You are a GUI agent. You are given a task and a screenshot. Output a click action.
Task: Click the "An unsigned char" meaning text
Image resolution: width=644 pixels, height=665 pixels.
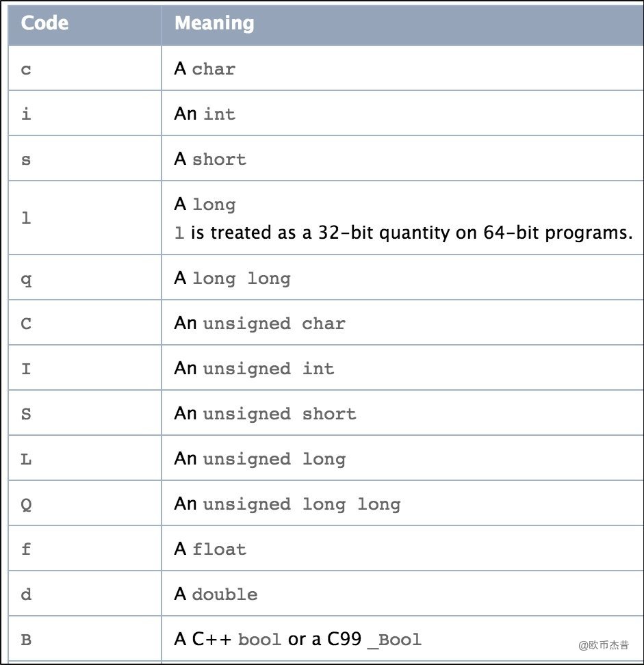[x=259, y=324]
